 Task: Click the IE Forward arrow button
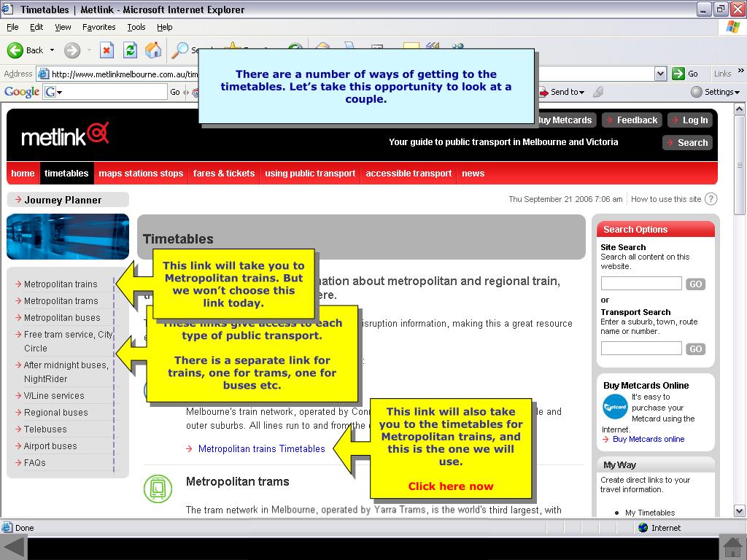pyautogui.click(x=72, y=50)
